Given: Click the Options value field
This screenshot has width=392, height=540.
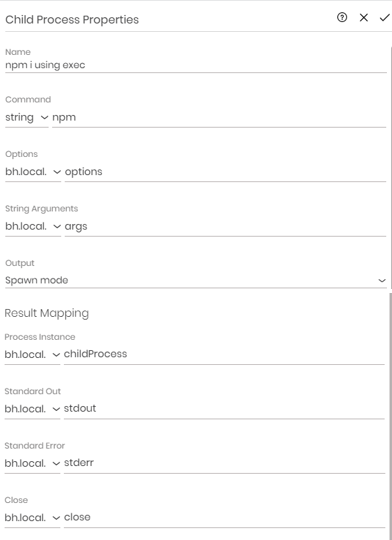Looking at the screenshot, I should coord(225,172).
